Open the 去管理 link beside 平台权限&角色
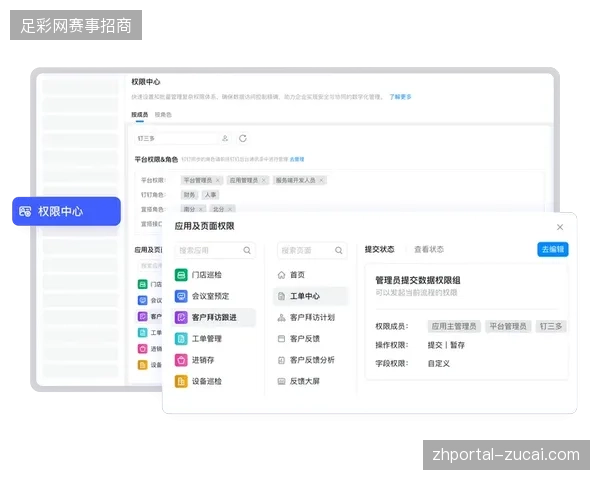 point(297,159)
